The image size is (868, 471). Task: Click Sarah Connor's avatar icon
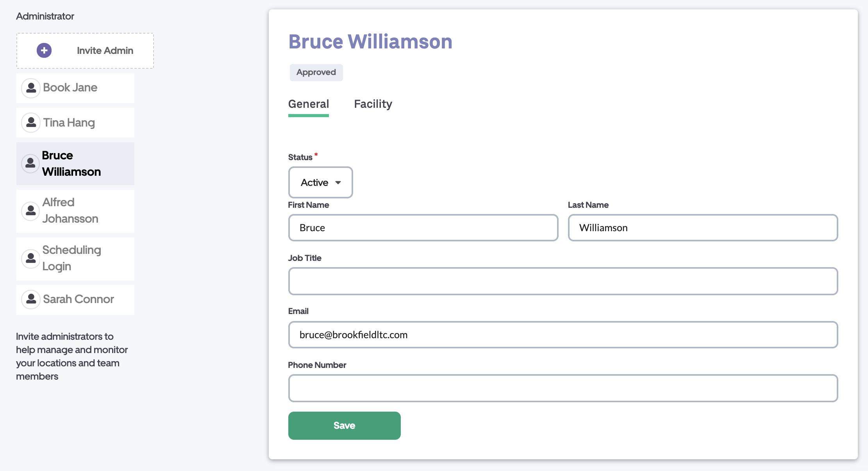[31, 300]
